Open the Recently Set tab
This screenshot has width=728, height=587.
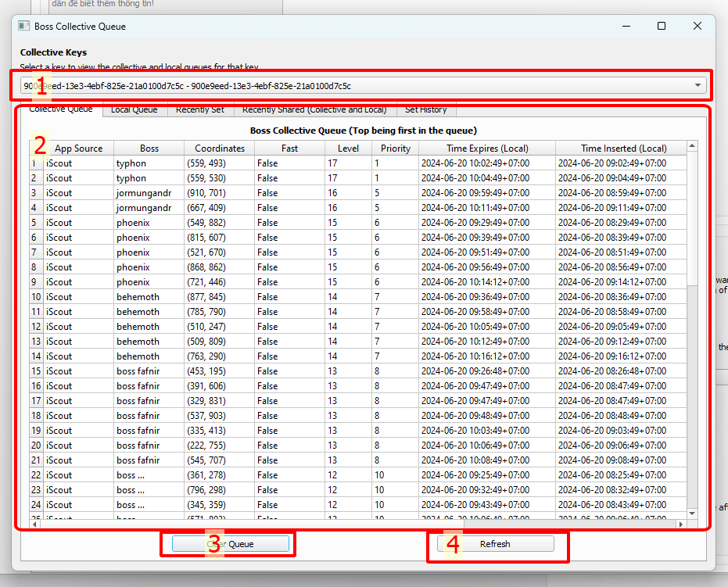[x=199, y=110]
